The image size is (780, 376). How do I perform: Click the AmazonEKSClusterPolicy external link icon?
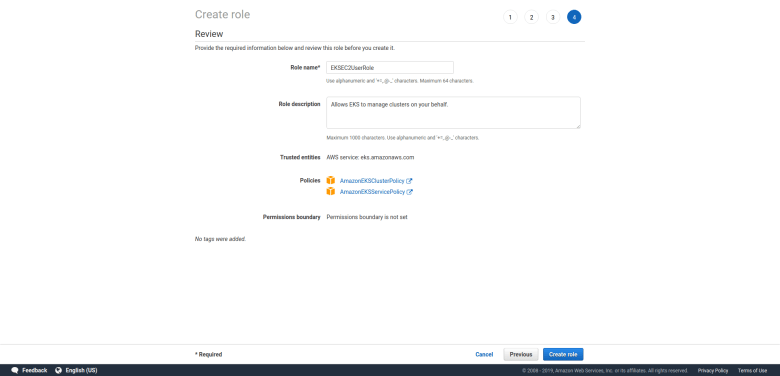click(409, 181)
